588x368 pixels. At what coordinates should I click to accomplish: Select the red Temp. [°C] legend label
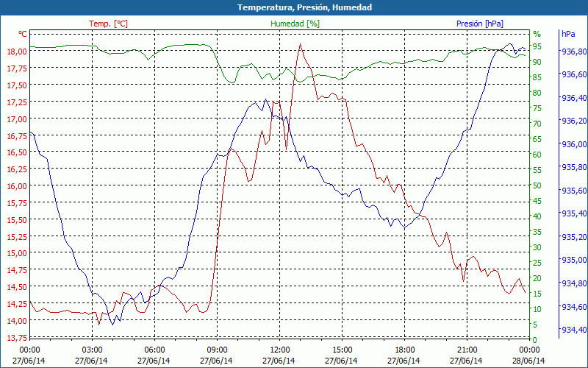tap(108, 24)
